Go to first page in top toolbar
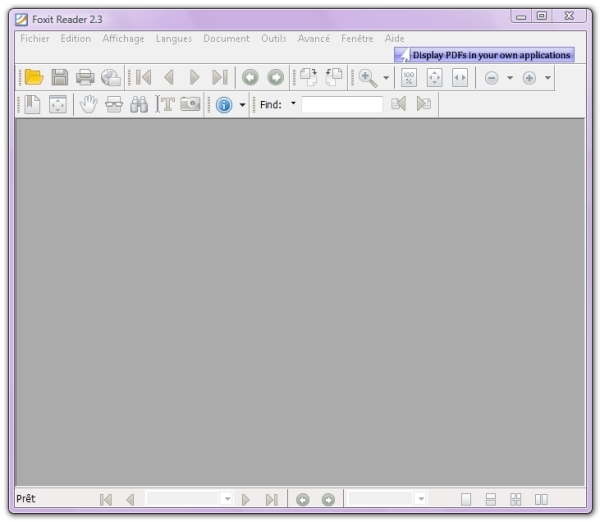Image resolution: width=600 pixels, height=522 pixels. 143,77
